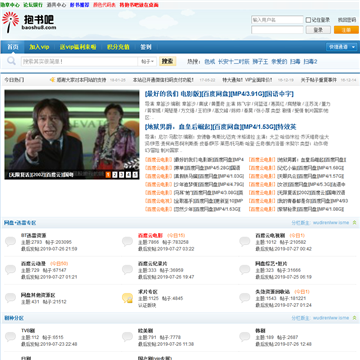
Task: Click the 登录 button
Action: [318, 30]
